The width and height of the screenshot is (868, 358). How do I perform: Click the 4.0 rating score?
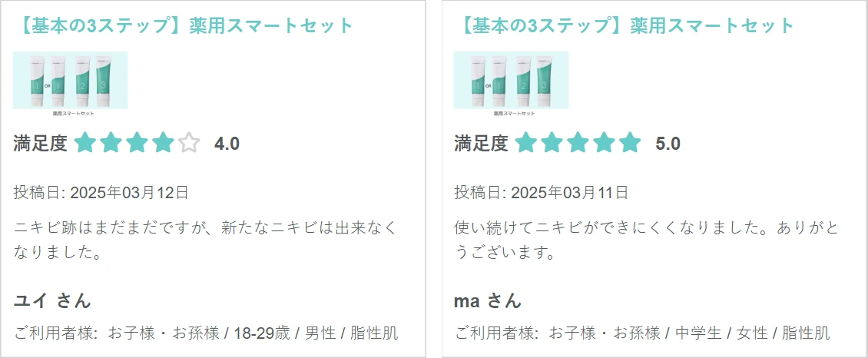click(x=227, y=144)
